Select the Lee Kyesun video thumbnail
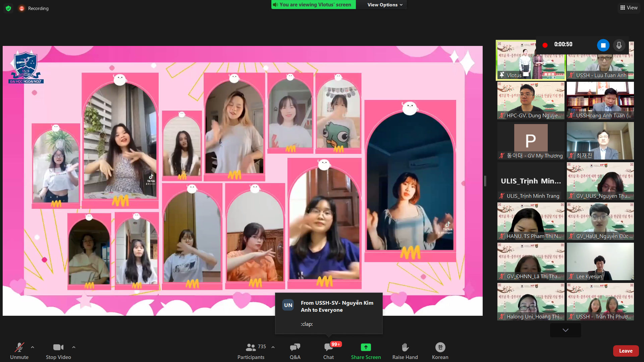This screenshot has height=362, width=644. 600,261
